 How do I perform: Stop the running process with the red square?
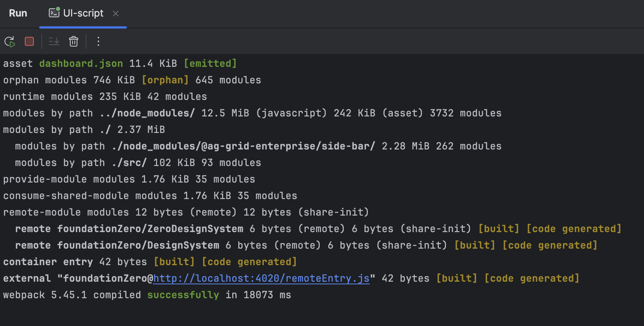tap(29, 41)
